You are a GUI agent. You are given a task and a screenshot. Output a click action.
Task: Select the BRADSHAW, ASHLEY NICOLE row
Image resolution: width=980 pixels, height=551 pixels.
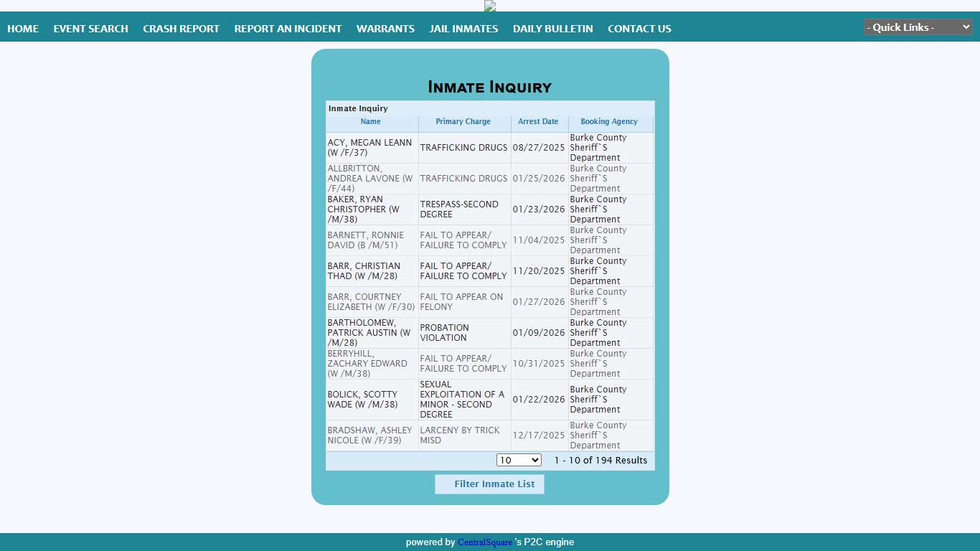point(369,435)
